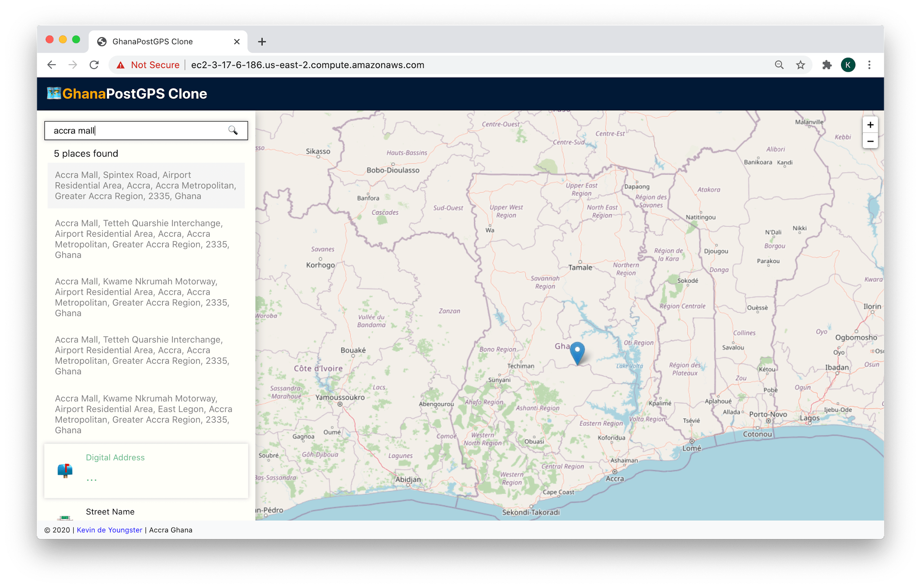Open the browser page zoom magnifier icon
The image size is (921, 588).
coord(779,64)
